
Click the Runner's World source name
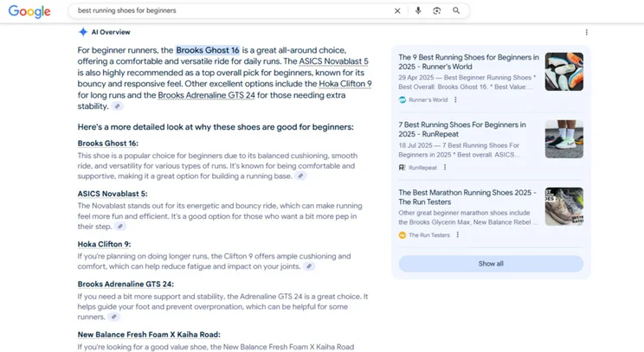click(x=428, y=99)
